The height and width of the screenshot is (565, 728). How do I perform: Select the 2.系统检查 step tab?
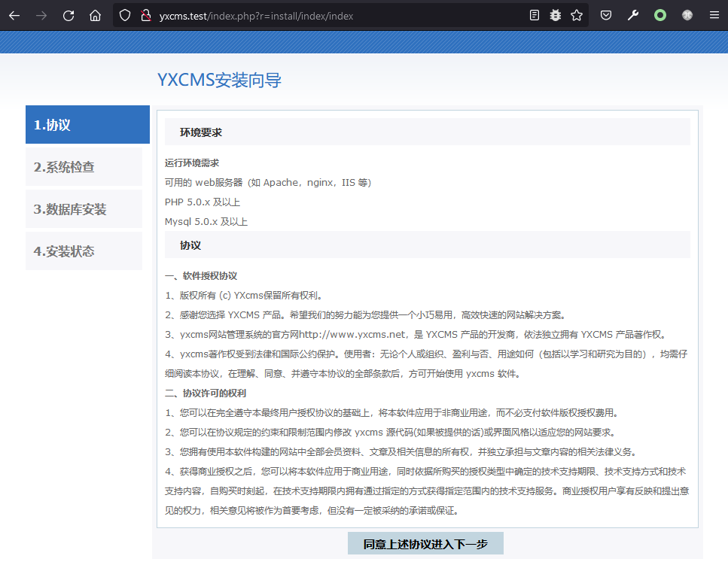(84, 166)
